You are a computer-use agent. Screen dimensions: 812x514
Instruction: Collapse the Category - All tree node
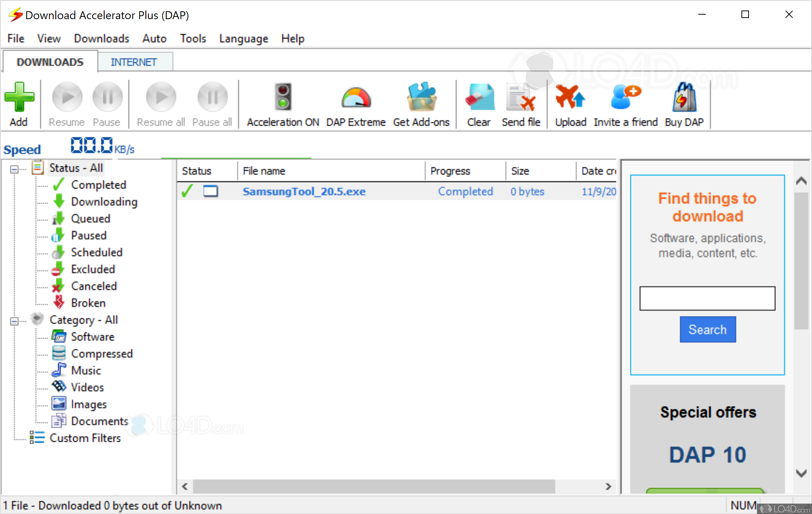pos(14,321)
